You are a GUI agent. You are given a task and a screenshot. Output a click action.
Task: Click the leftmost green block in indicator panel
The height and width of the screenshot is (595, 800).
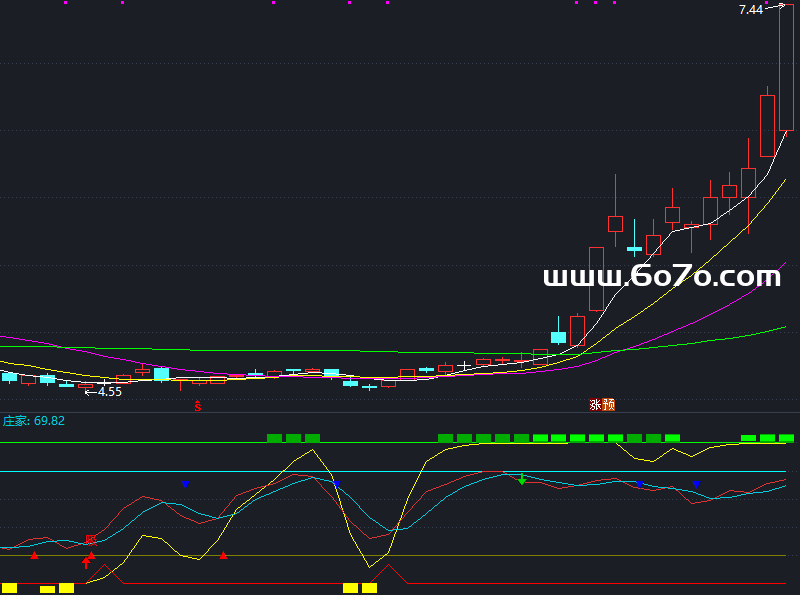[x=274, y=438]
